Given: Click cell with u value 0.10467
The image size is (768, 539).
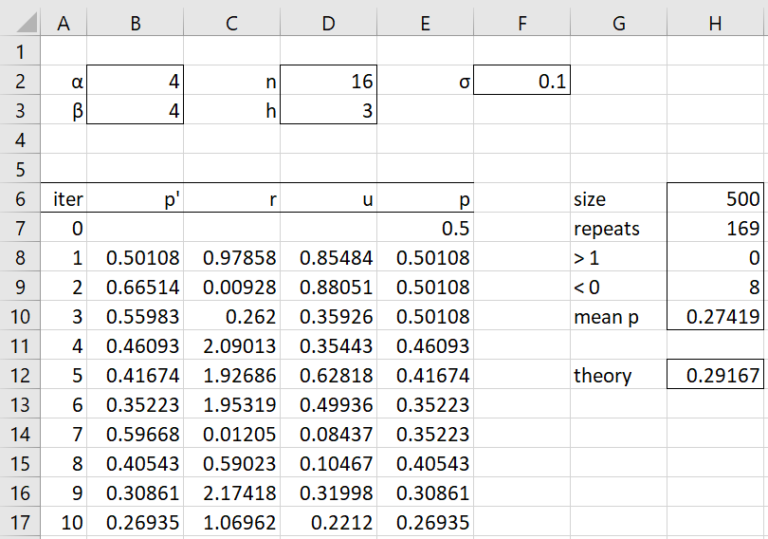Looking at the screenshot, I should [329, 463].
